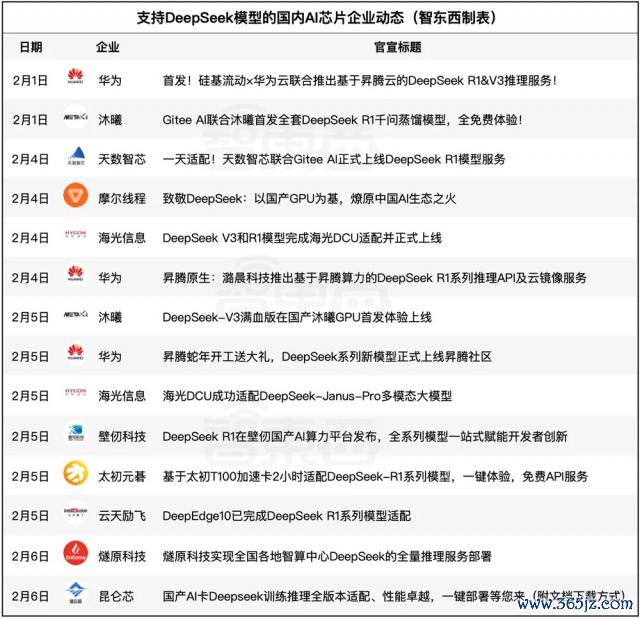The width and height of the screenshot is (640, 619).
Task: Click headline DeepEdge10已完成DeepSeek R1系列模型适配
Action: click(287, 516)
